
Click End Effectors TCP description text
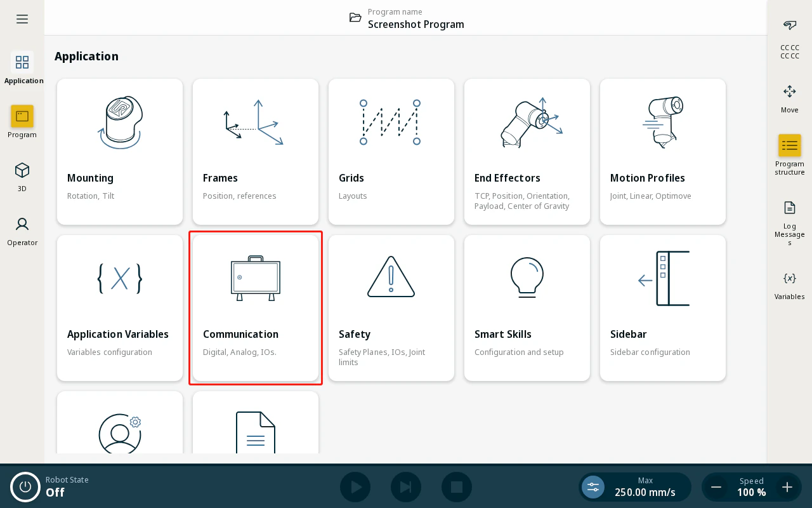pos(522,201)
